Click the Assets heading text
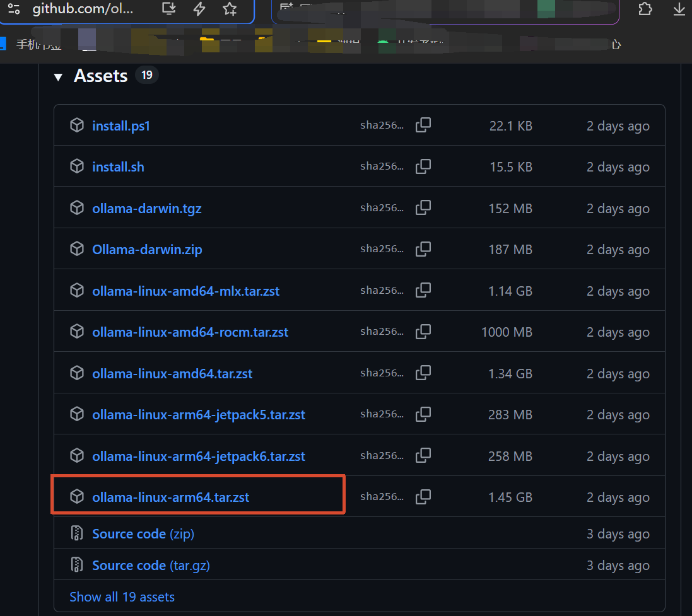This screenshot has width=692, height=616. [101, 76]
